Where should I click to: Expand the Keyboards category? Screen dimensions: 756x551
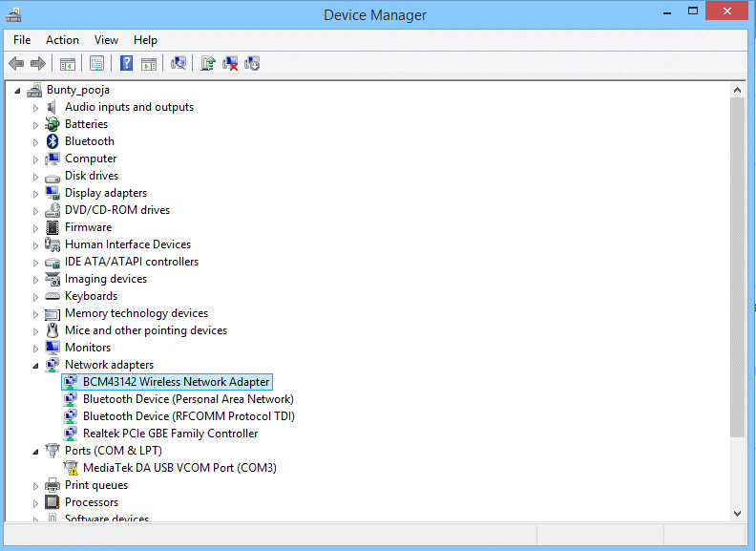(x=36, y=296)
